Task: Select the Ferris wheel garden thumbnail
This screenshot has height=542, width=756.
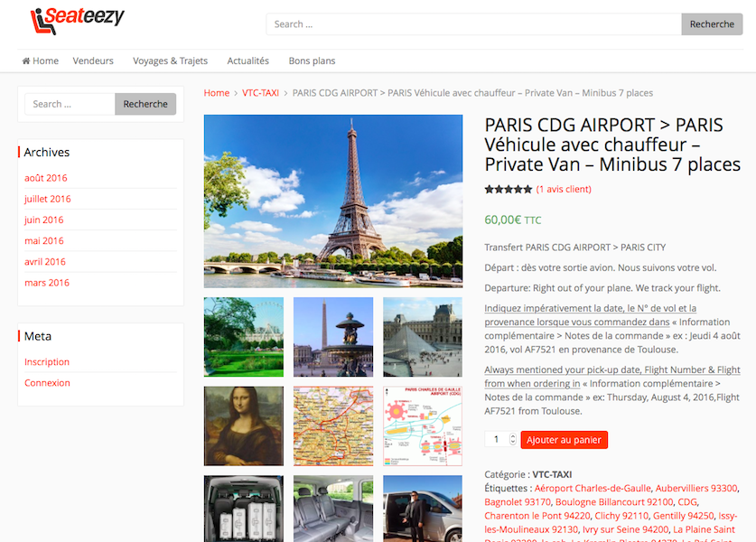Action: tap(244, 337)
